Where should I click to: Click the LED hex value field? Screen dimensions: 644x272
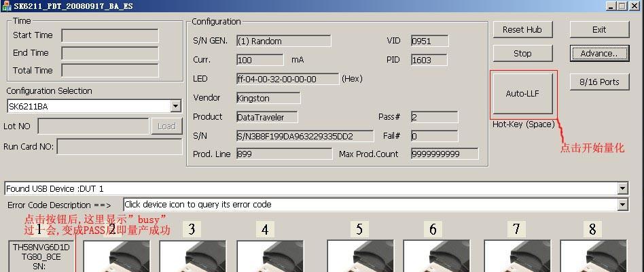[x=288, y=79]
